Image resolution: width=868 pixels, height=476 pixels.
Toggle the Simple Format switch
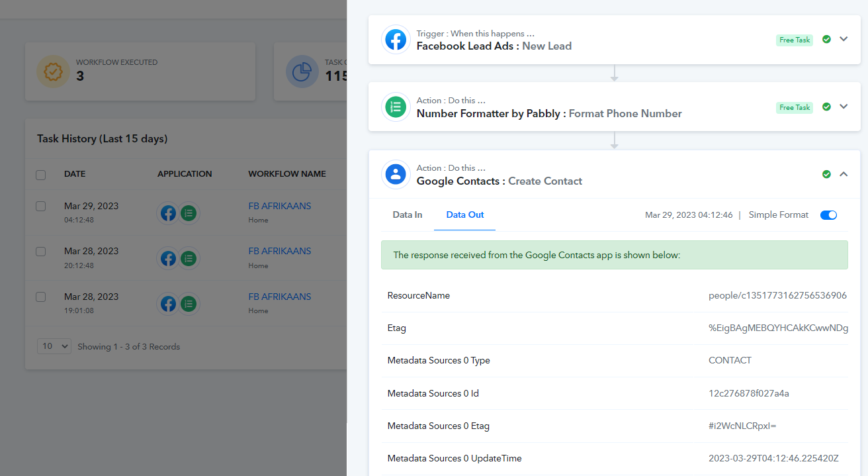pyautogui.click(x=828, y=215)
